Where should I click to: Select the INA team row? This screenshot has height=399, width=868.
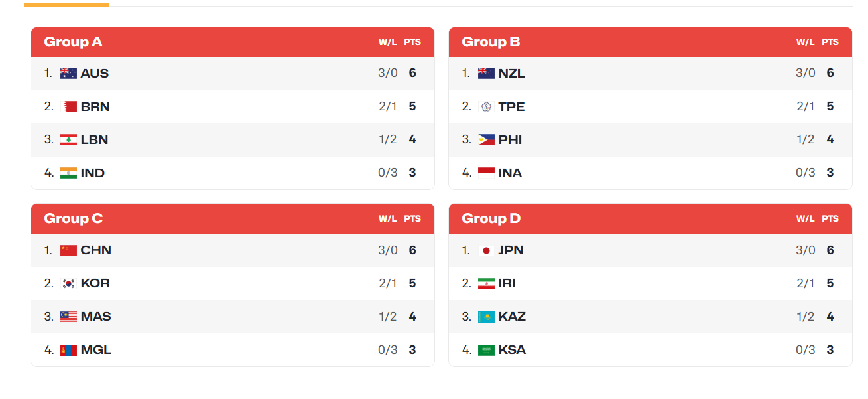pos(651,173)
